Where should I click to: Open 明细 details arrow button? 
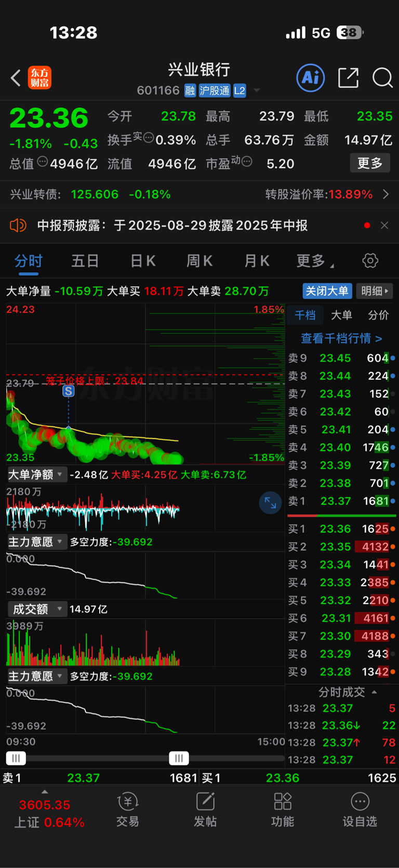click(x=375, y=291)
